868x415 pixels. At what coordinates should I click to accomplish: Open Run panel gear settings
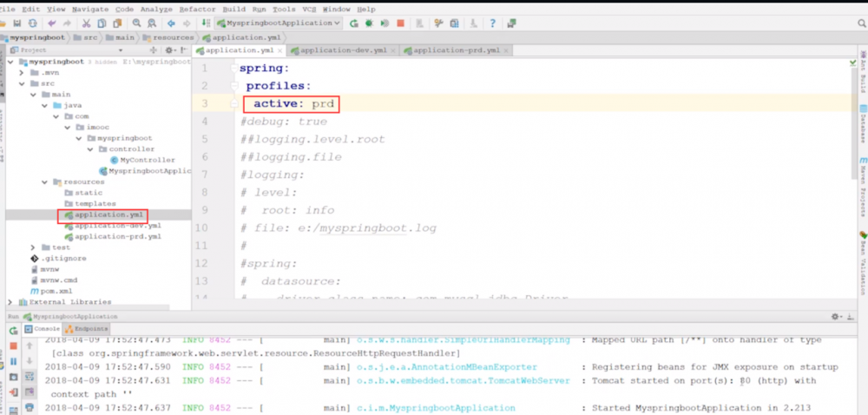tap(836, 317)
